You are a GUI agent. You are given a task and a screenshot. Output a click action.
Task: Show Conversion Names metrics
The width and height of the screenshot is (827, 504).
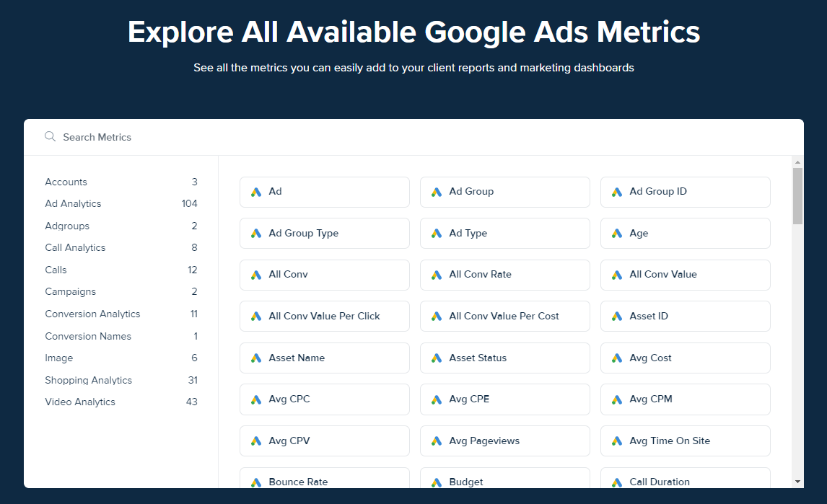(121, 336)
